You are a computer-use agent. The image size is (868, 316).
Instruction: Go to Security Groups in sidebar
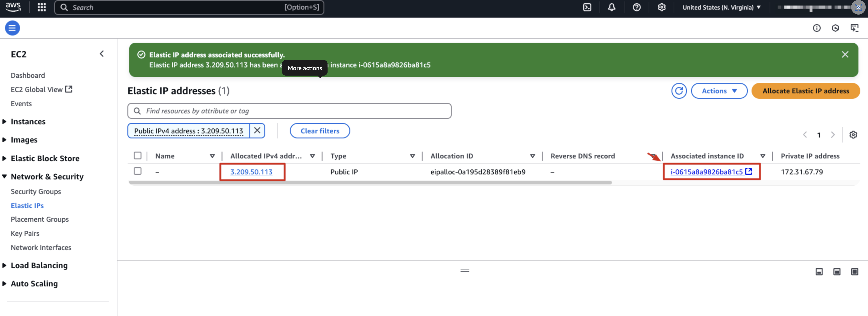(36, 191)
